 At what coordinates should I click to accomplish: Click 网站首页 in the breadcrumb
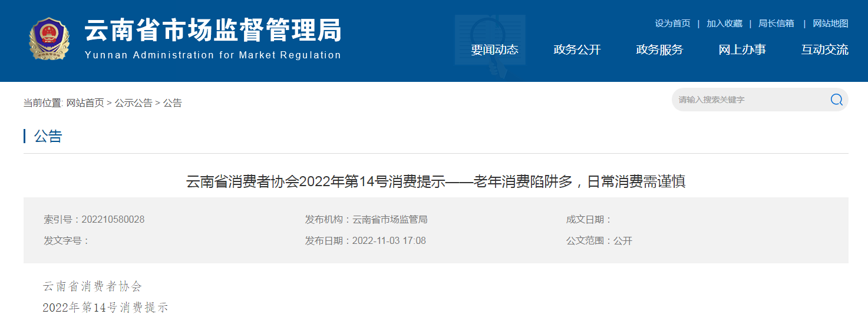[85, 103]
